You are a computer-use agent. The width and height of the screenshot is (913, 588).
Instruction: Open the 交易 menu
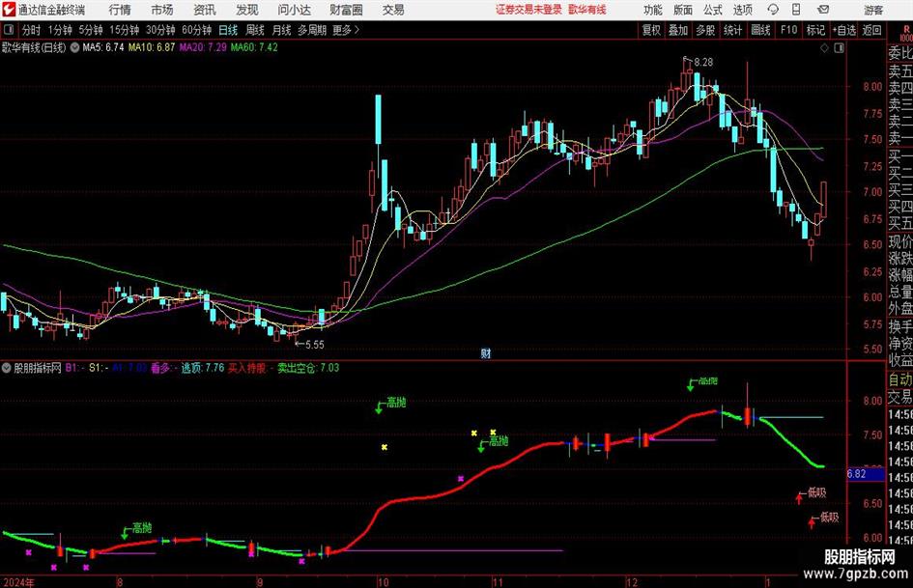click(393, 10)
